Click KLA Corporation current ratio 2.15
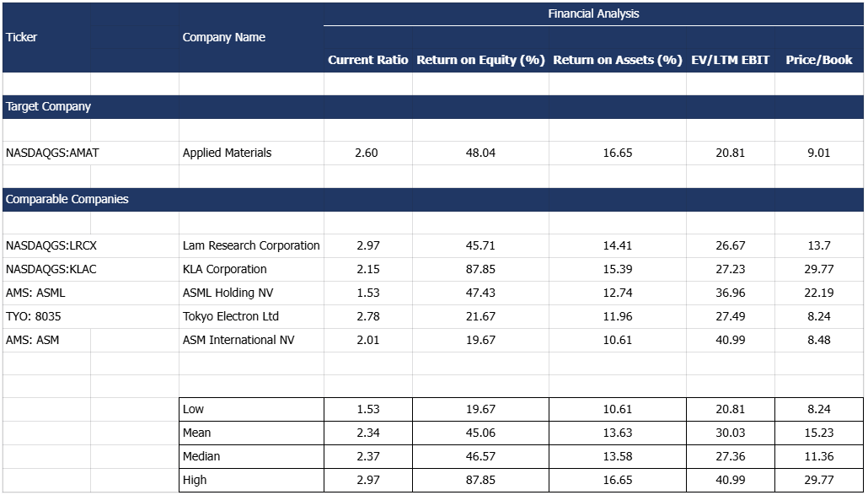The image size is (868, 495). [x=368, y=269]
